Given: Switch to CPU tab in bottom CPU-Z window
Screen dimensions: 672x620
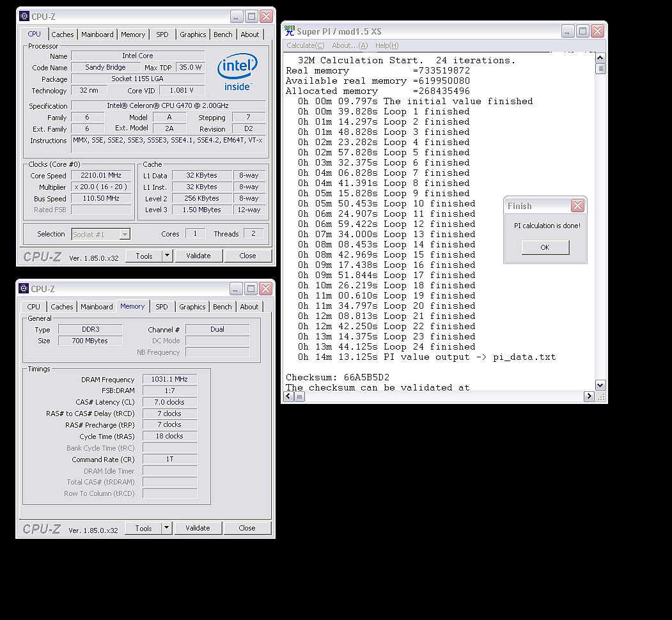Looking at the screenshot, I should coord(33,307).
